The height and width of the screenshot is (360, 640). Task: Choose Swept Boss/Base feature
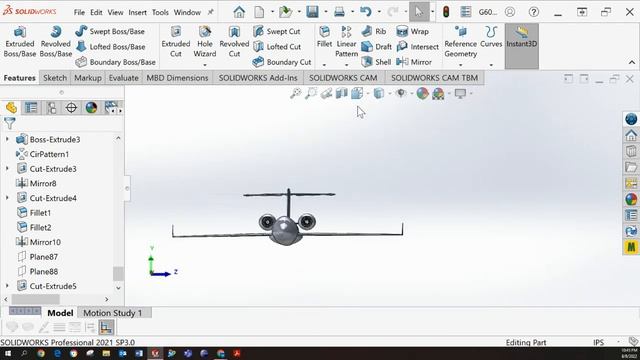(x=110, y=31)
